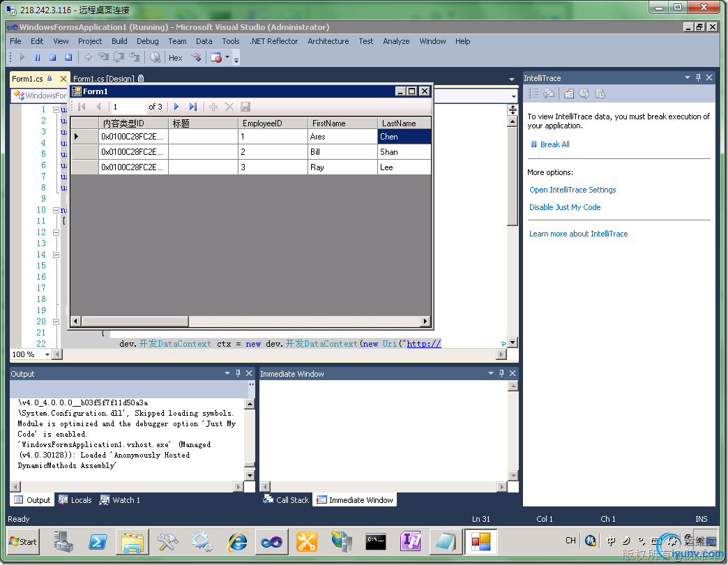This screenshot has width=728, height=565.
Task: Click the Restart debugging toolbar icon
Action: (x=68, y=58)
